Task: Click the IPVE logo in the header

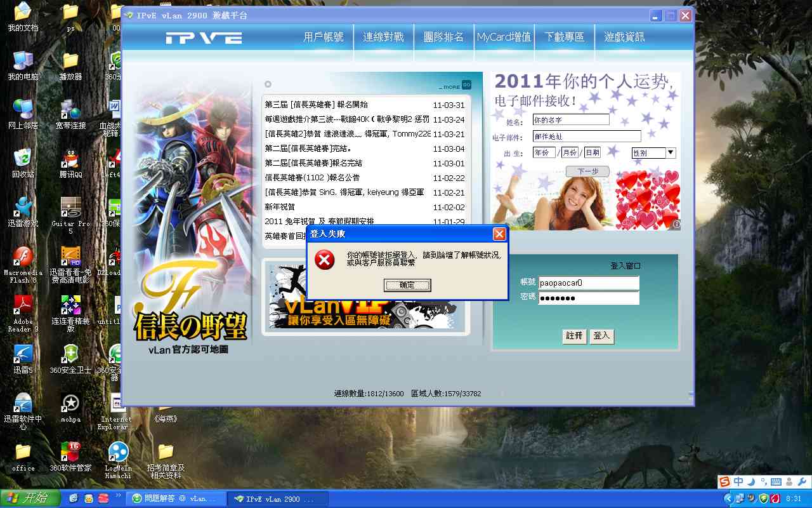Action: coord(204,38)
